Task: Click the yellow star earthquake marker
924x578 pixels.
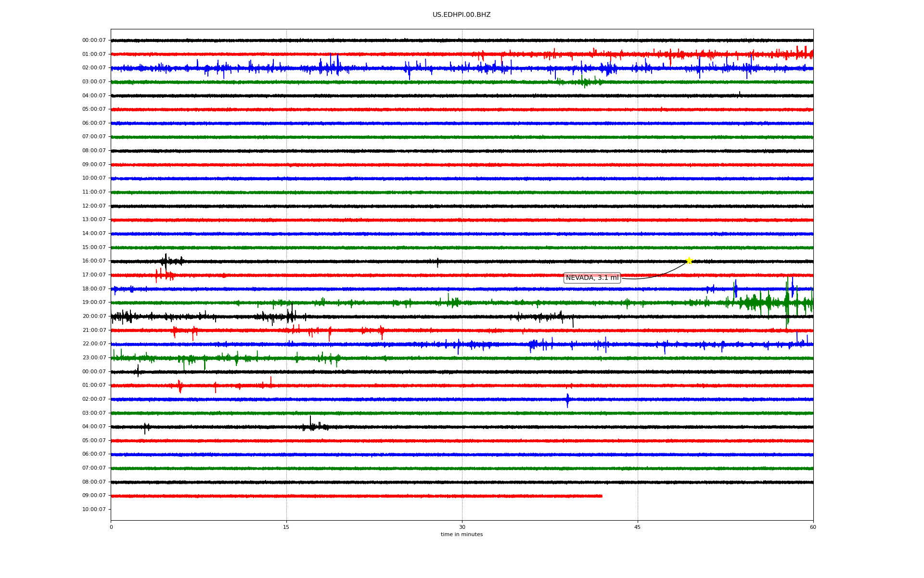Action: click(689, 261)
